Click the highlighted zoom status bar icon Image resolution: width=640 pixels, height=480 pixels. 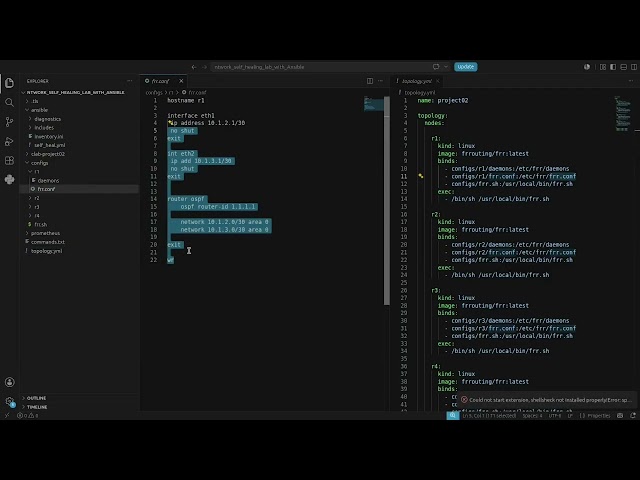tap(452, 416)
